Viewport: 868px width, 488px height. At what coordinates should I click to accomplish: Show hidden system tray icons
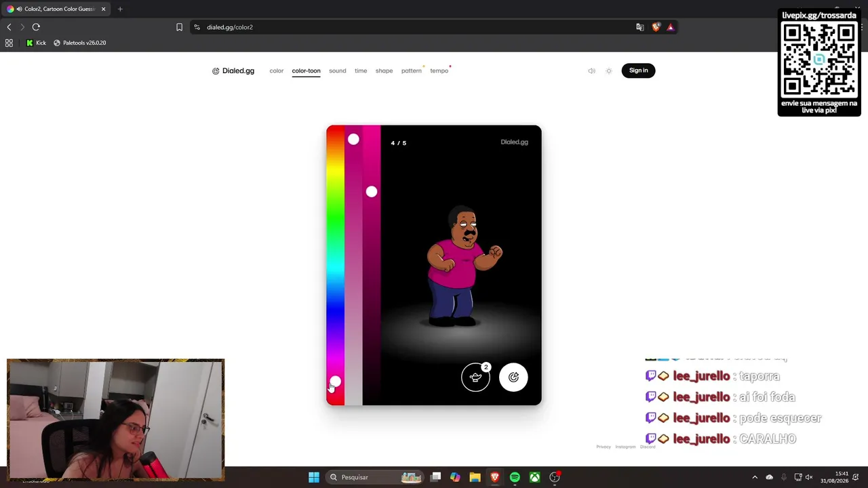pos(755,477)
